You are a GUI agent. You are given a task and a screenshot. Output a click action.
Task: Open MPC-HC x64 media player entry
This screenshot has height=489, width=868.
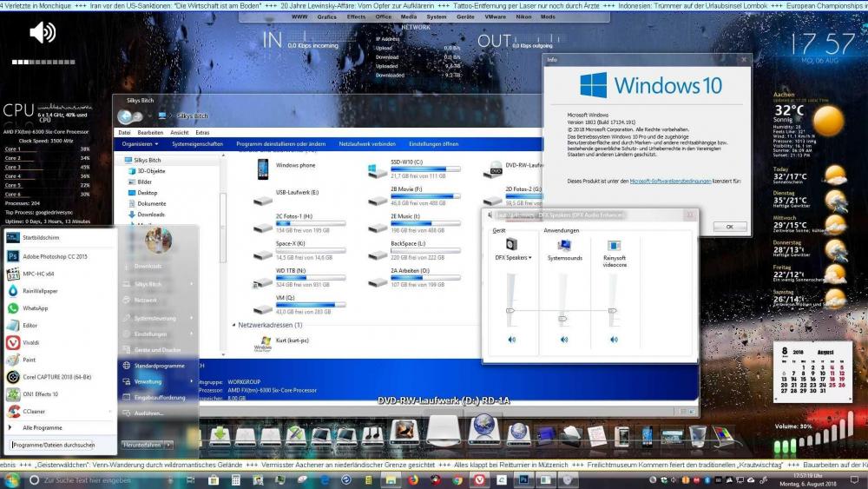tap(39, 274)
